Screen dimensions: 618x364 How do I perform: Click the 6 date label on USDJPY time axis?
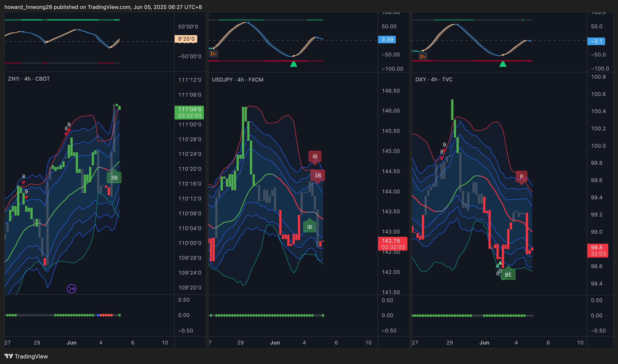pyautogui.click(x=336, y=343)
